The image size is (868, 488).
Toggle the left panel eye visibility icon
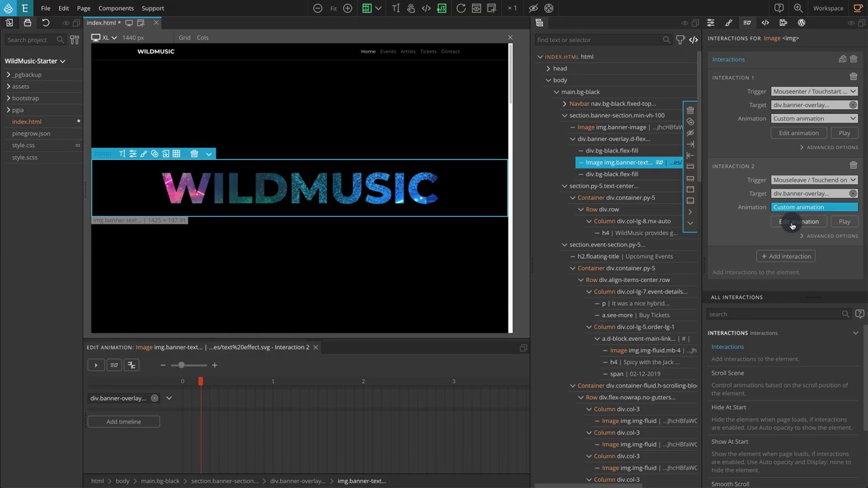[66, 23]
